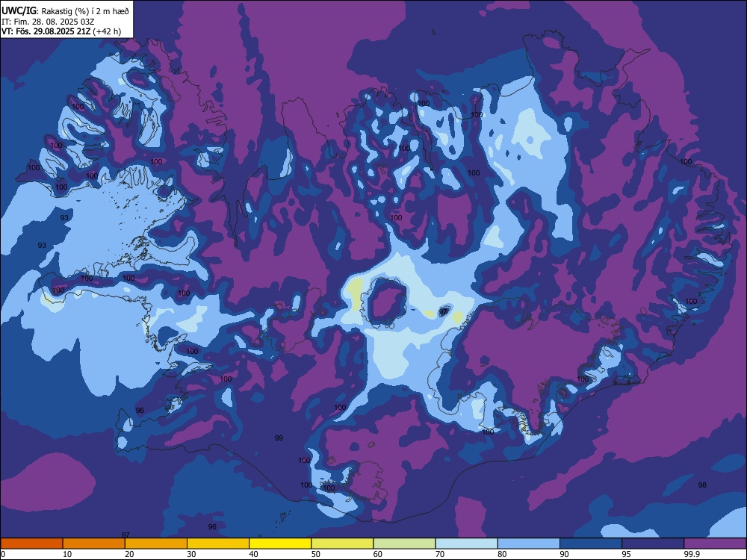747x560 pixels.
Task: Select the golden 30–40 legend swatch
Action: click(x=218, y=544)
